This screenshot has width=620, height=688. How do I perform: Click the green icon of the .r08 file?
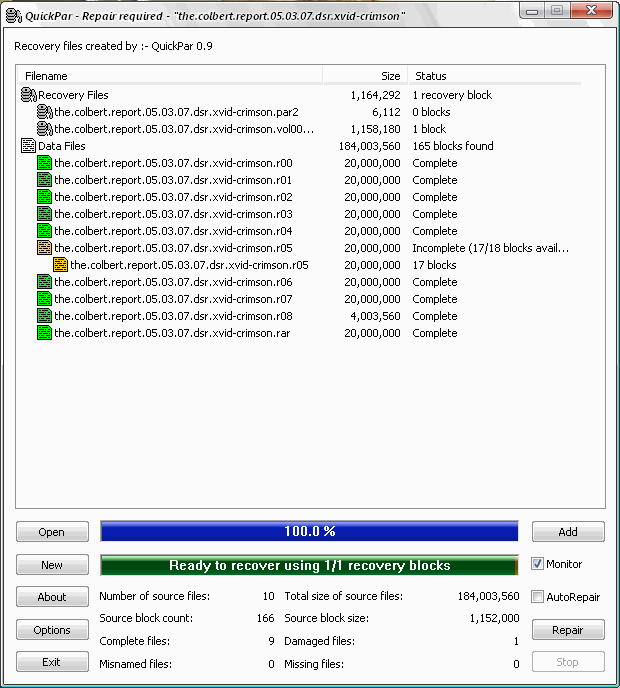(x=44, y=316)
